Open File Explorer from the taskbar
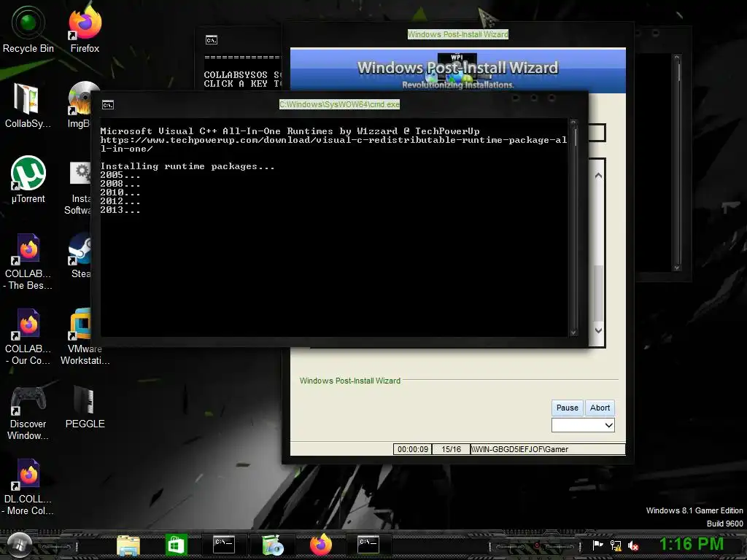The height and width of the screenshot is (560, 747). [x=128, y=545]
